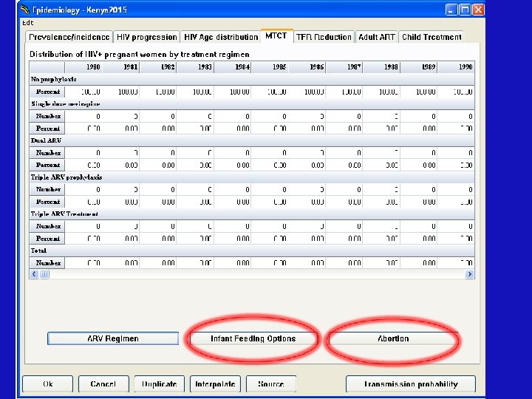Click the horizontal scrollbar thumb
Image resolution: width=532 pixels, height=399 pixels.
[x=44, y=274]
